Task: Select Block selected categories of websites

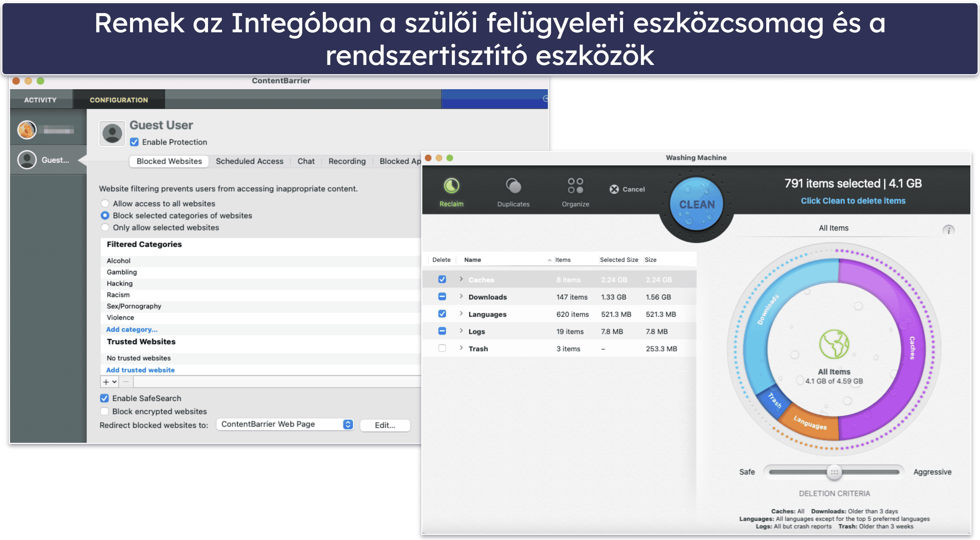Action: point(105,215)
